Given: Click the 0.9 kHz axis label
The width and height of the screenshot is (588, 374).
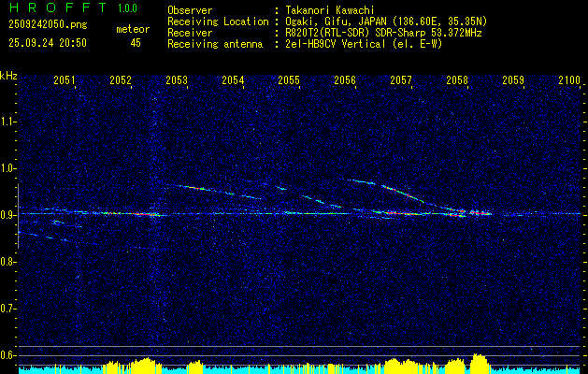Looking at the screenshot, I should pyautogui.click(x=7, y=215).
